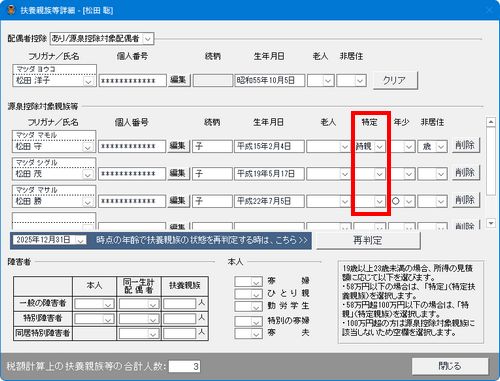Click 同居特別障害者 扶養親族 count field
Viewport: 500px width, 381px height.
coord(180,333)
